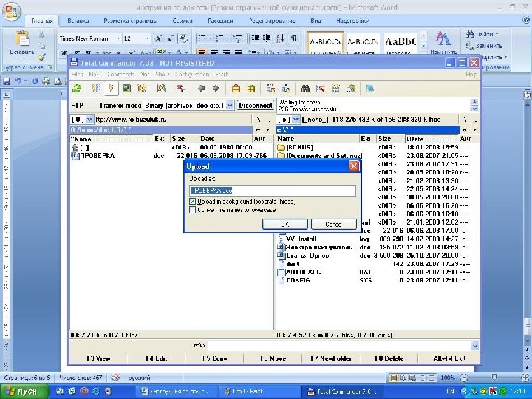
Task: Click the last blue notepad toolbar icon
Action: click(x=370, y=89)
